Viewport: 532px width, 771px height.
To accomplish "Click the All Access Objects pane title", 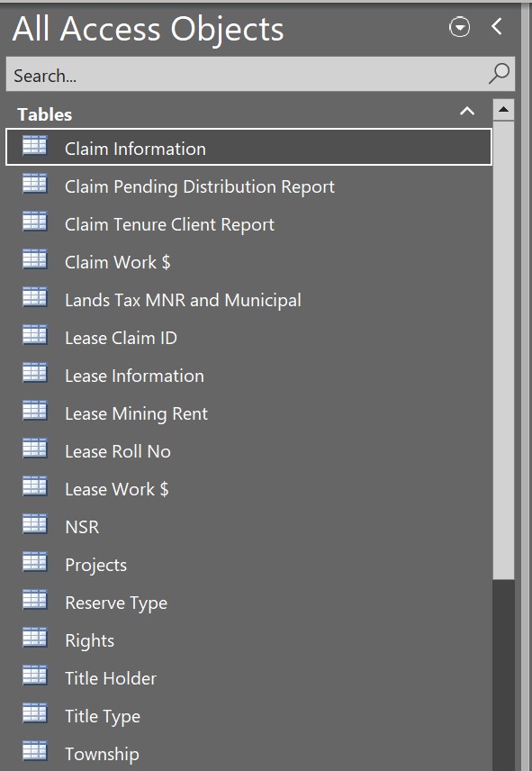I will 148,29.
